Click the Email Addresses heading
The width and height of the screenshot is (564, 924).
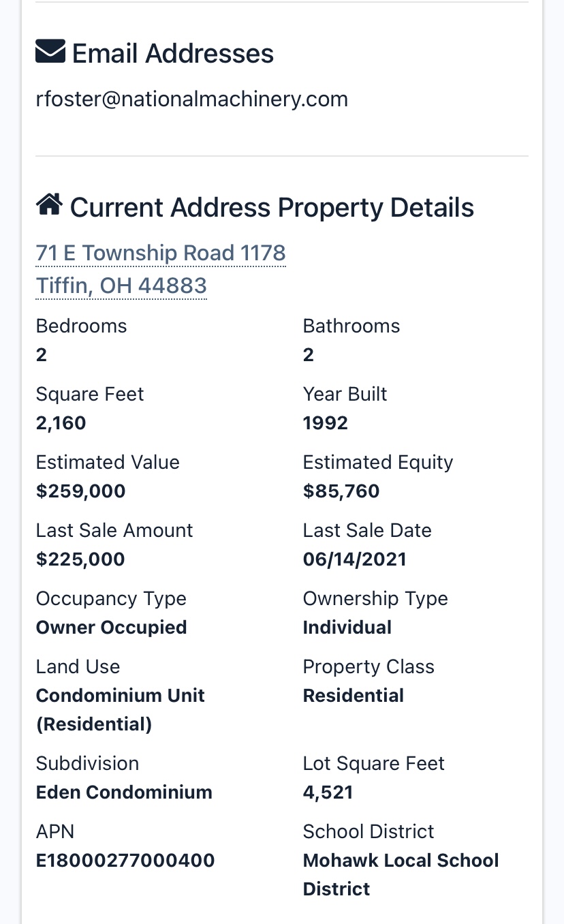173,53
